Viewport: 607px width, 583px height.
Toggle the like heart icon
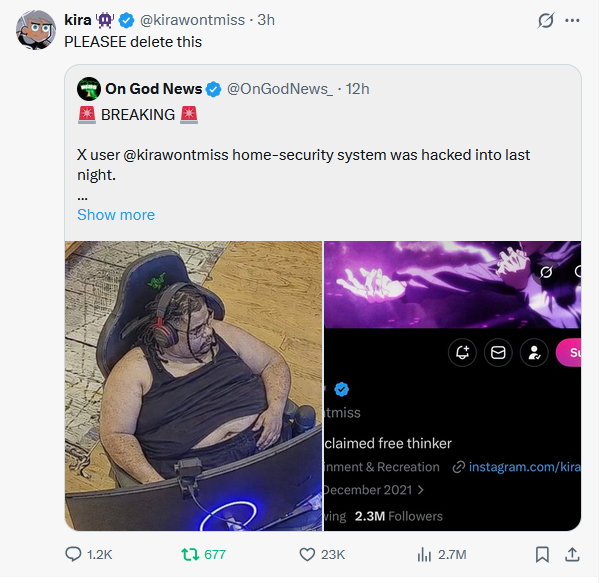point(308,554)
